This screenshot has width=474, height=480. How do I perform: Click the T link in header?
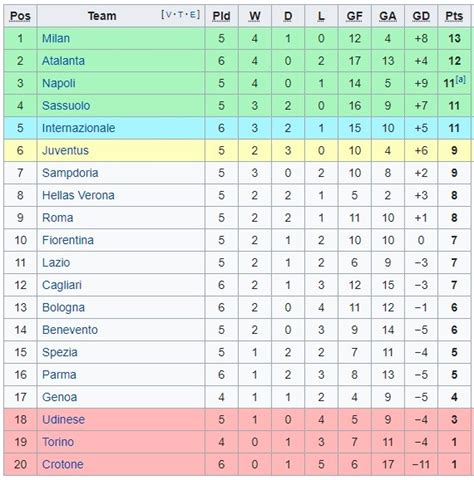[181, 15]
